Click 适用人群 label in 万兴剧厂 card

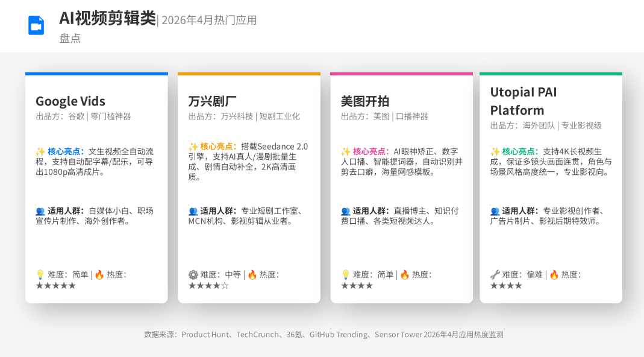click(x=218, y=211)
